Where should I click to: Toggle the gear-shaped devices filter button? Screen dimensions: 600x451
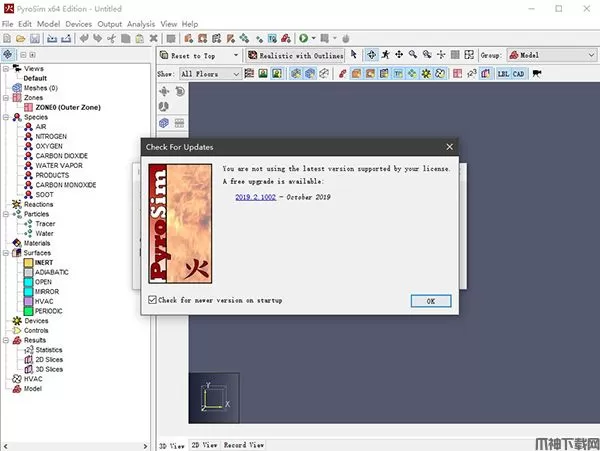pyautogui.click(x=426, y=73)
